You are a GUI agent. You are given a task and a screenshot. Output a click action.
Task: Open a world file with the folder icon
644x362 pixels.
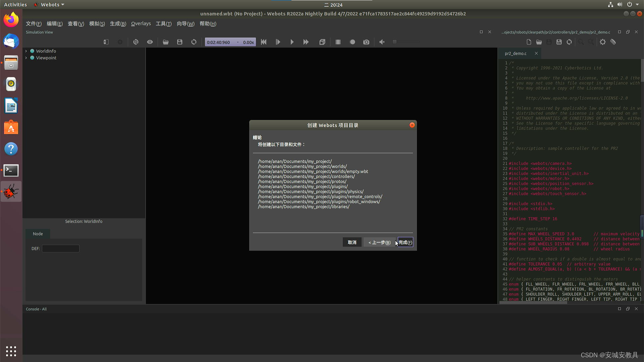[x=166, y=42]
